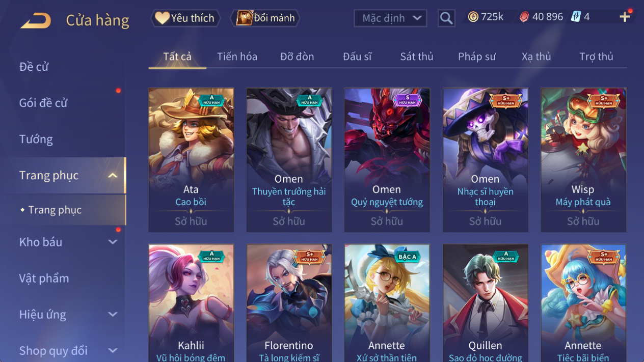Expand the Kho báu sidebar section
Image resolution: width=644 pixels, height=362 pixels.
click(113, 242)
